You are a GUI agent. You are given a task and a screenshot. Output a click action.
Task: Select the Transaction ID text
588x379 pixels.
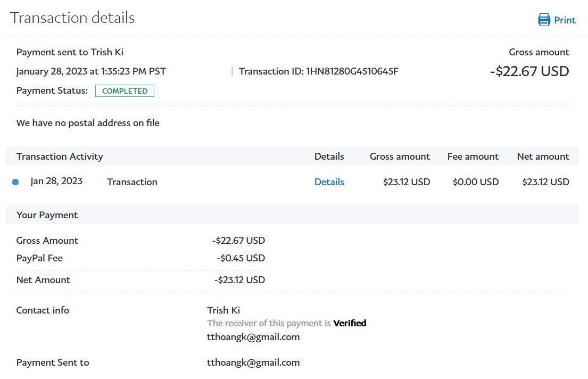(318, 71)
